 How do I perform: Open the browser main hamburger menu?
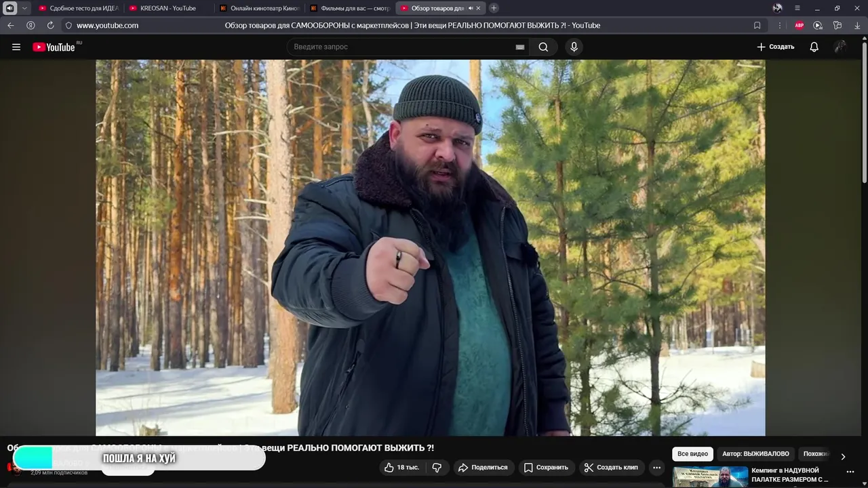797,8
